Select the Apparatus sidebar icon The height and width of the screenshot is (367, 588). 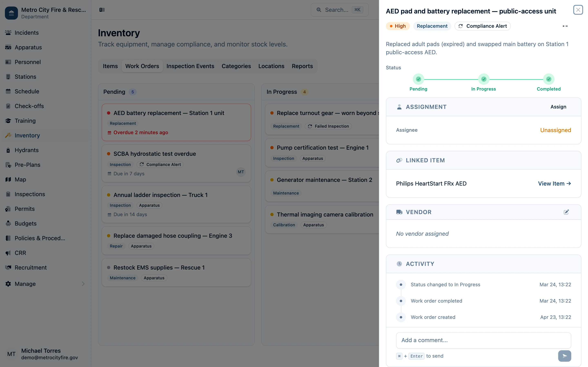tap(8, 47)
